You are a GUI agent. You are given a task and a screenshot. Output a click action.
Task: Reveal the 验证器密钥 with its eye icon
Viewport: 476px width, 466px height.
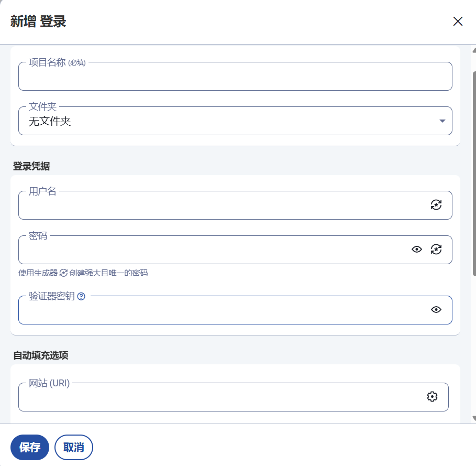436,310
